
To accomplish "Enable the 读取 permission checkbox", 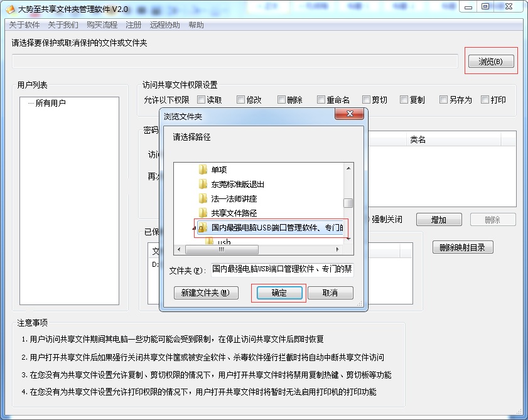I will click(x=201, y=99).
